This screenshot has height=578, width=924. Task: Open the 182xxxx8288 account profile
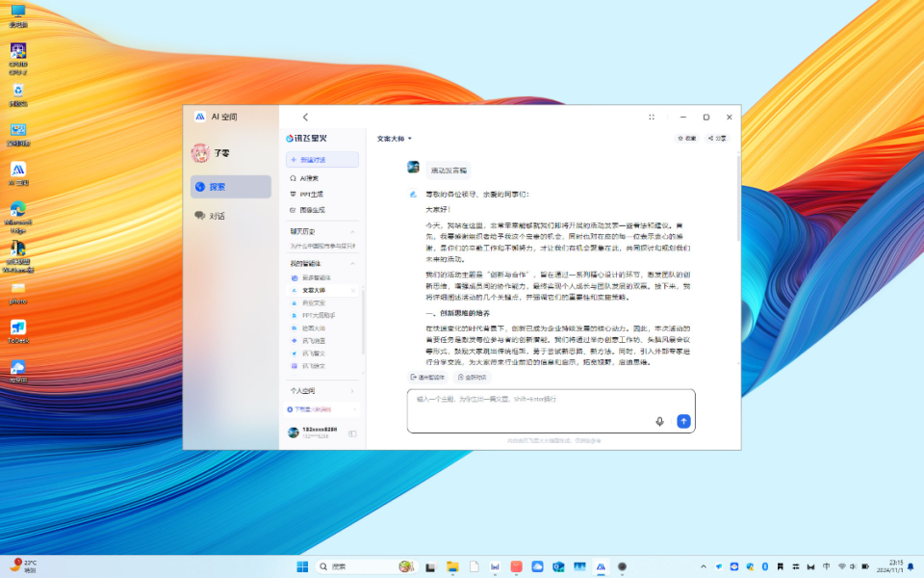coord(313,433)
